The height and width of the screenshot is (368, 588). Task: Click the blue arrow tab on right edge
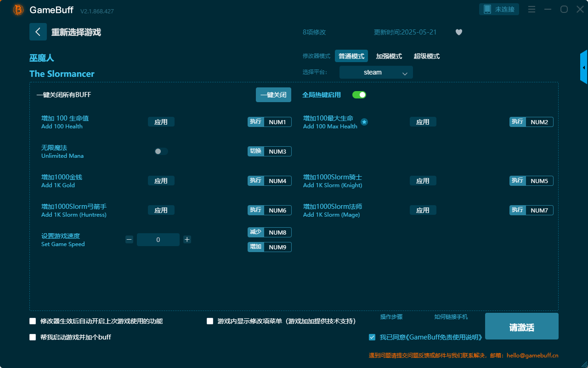click(x=584, y=67)
